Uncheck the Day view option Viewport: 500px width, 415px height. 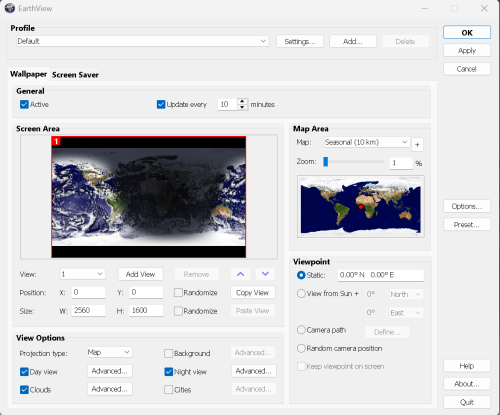24,372
